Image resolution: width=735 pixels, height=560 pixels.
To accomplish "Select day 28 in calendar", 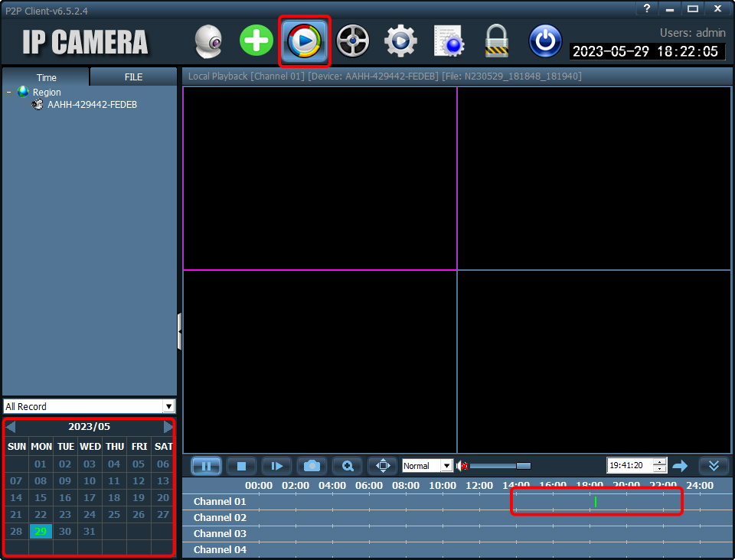I will pos(16,532).
